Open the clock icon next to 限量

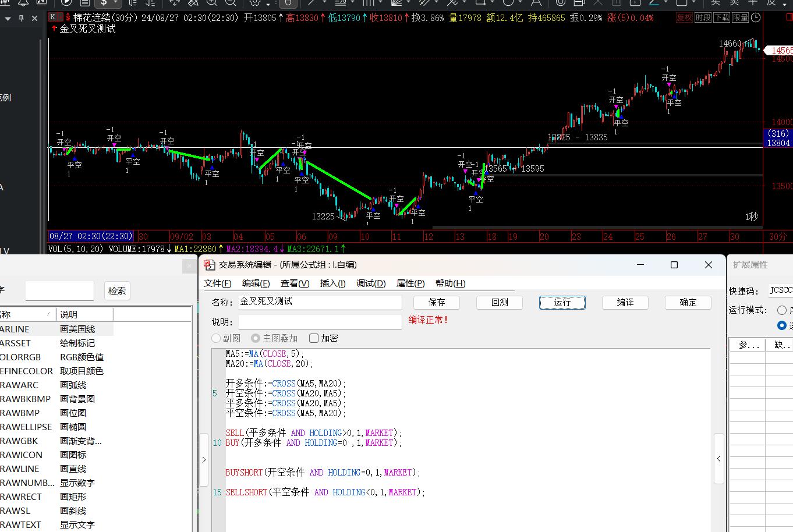coord(756,17)
